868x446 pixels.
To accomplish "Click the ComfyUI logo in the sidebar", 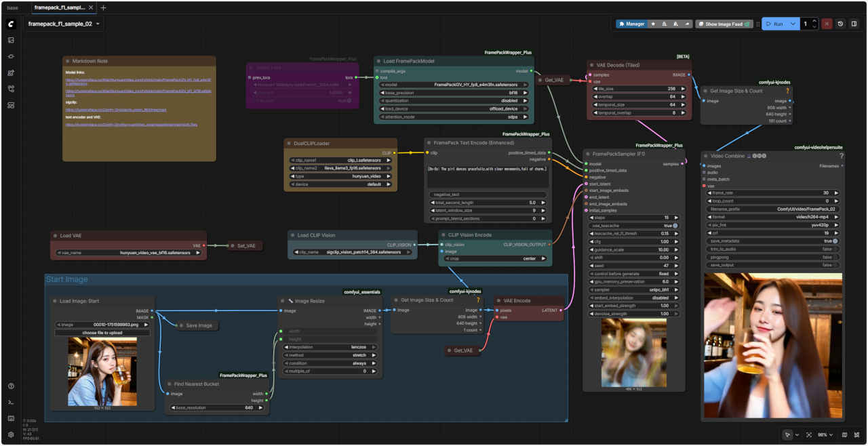I will pos(11,24).
